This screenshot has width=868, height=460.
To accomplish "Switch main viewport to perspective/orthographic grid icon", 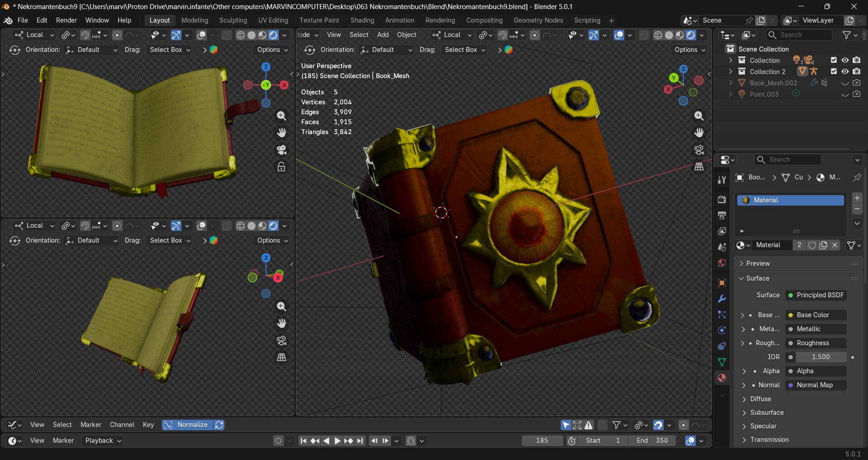I will click(699, 166).
